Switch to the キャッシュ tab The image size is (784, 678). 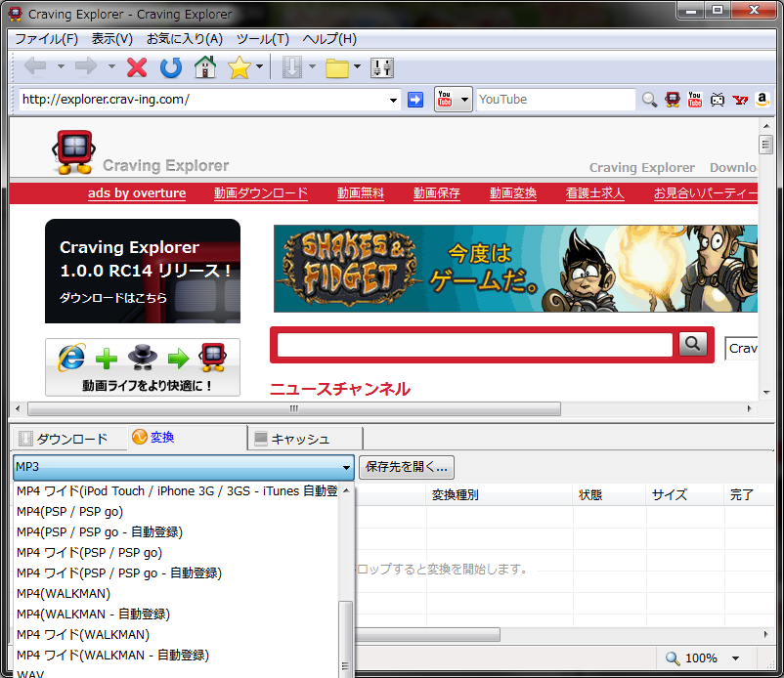(305, 439)
